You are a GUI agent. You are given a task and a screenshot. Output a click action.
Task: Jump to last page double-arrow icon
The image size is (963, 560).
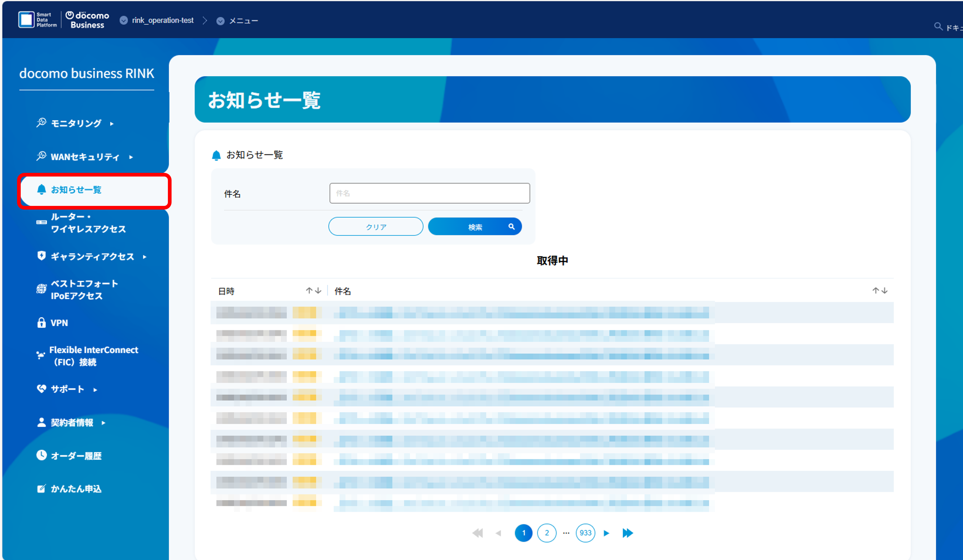point(627,533)
